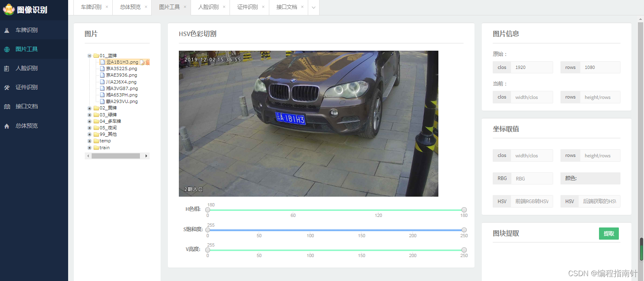Switch to the 总体预览 tab

[130, 7]
